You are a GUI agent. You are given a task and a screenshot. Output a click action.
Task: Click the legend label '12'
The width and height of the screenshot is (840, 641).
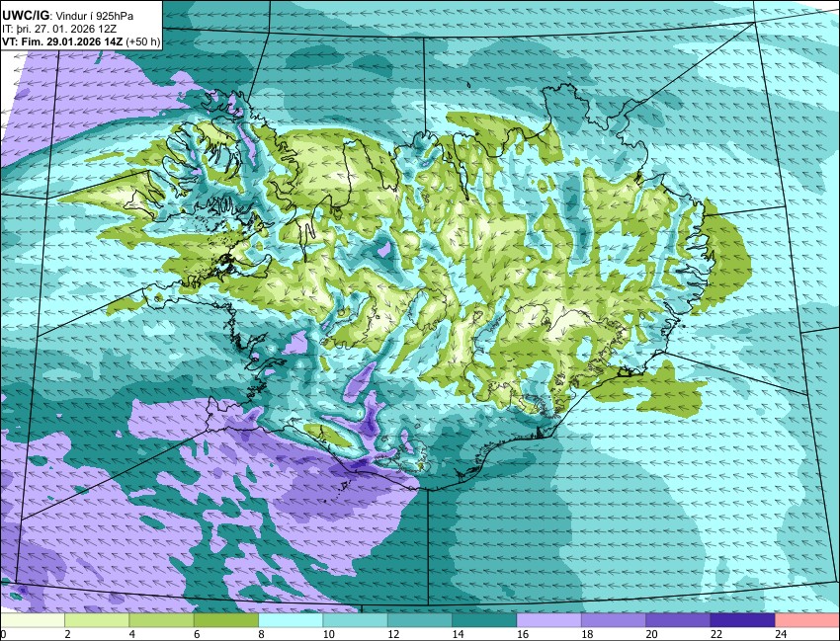click(393, 634)
